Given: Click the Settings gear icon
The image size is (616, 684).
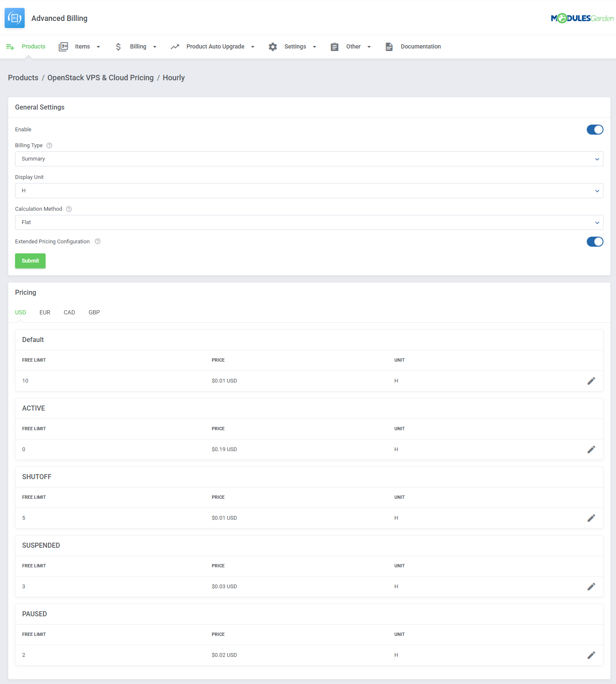Looking at the screenshot, I should [273, 47].
